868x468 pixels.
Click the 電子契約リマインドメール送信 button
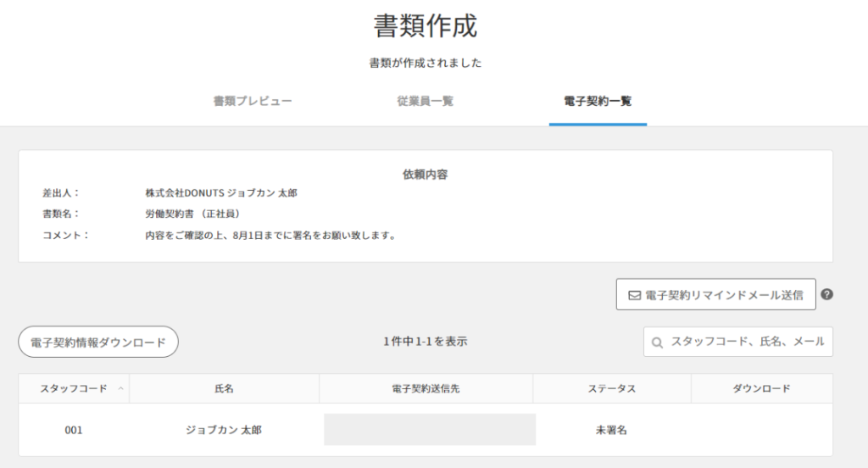tap(715, 295)
